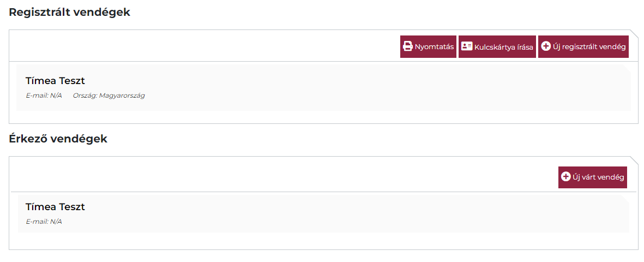Screen dimensions: 644x262
Task: Click plus icon beside Új várt vendég
Action: 565,177
